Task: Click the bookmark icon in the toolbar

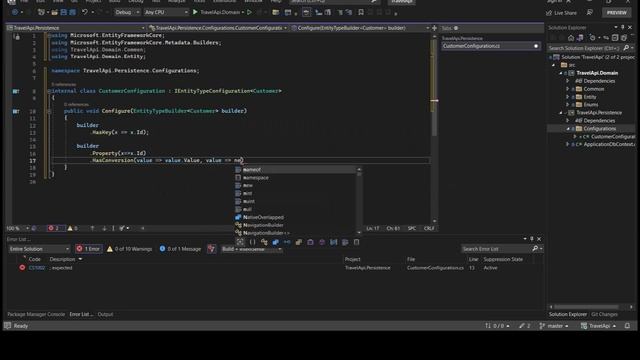Action: click(361, 12)
